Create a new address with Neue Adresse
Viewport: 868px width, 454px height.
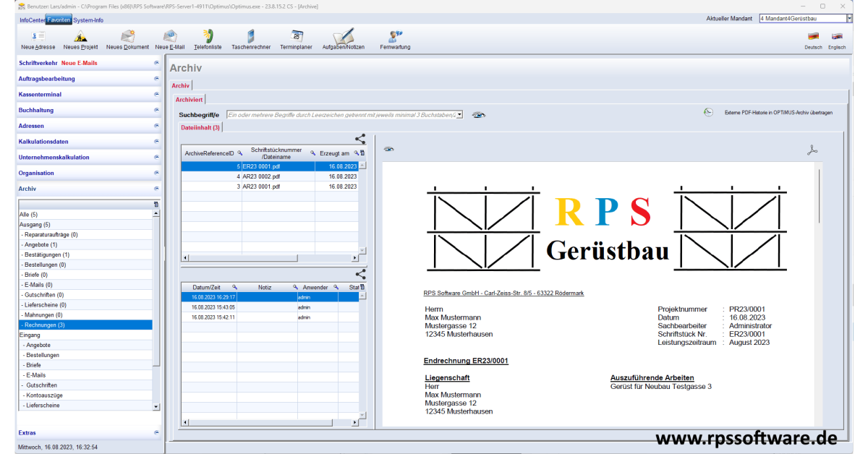[x=38, y=40]
